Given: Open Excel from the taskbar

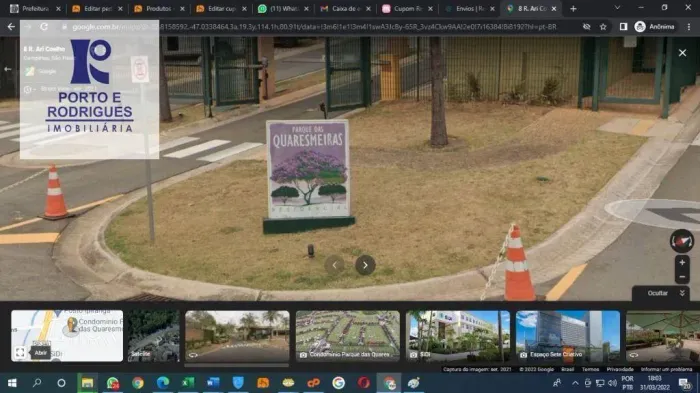Looking at the screenshot, I should pos(188,383).
